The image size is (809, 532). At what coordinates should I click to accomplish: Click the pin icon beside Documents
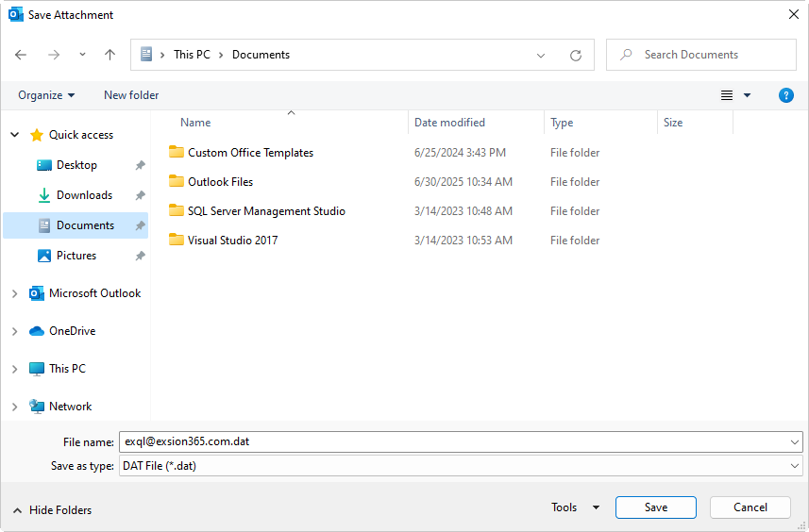[140, 225]
